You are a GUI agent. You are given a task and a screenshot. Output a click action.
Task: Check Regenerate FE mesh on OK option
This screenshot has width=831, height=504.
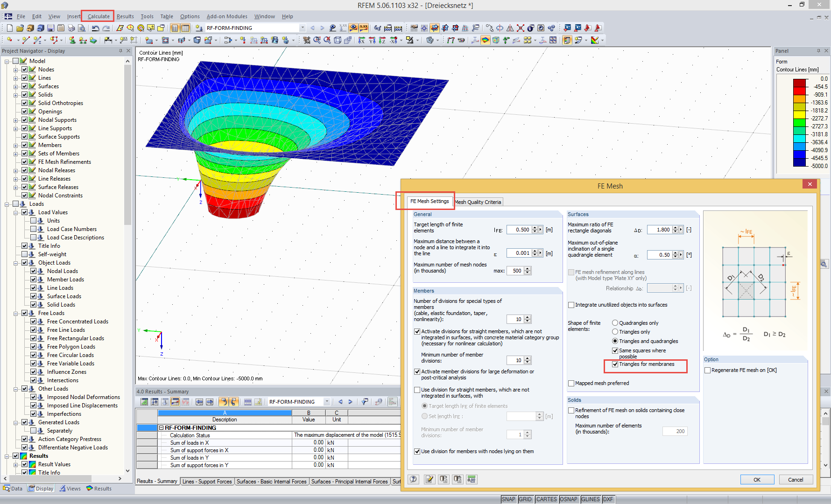pos(707,370)
